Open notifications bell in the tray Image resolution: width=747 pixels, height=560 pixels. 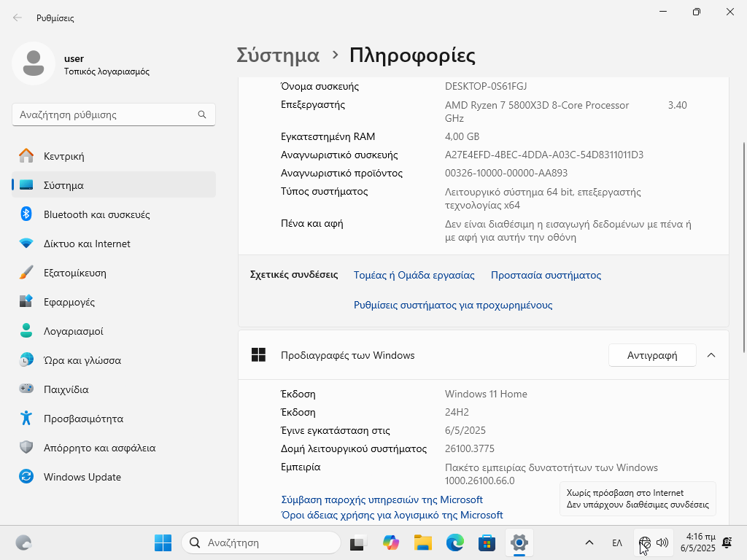tap(727, 542)
